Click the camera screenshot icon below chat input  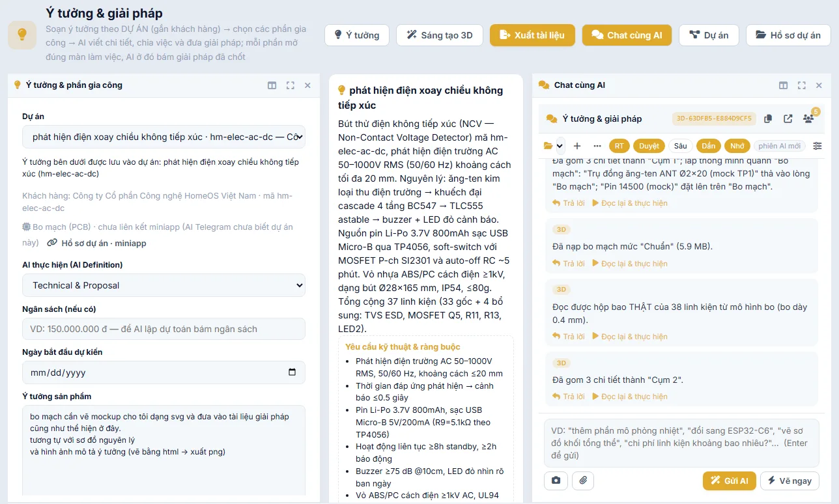tap(556, 481)
